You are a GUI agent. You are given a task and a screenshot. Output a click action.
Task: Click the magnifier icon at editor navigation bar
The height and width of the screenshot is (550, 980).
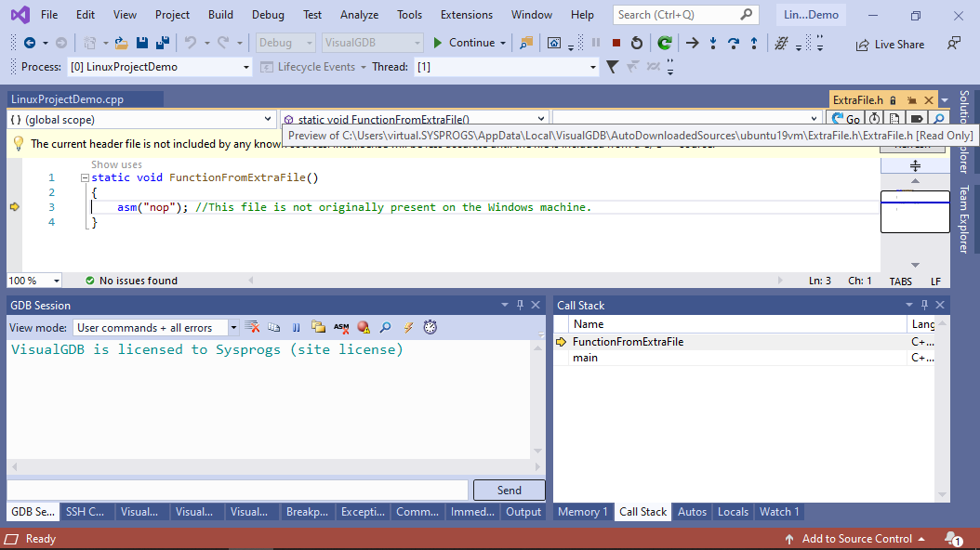(x=938, y=119)
